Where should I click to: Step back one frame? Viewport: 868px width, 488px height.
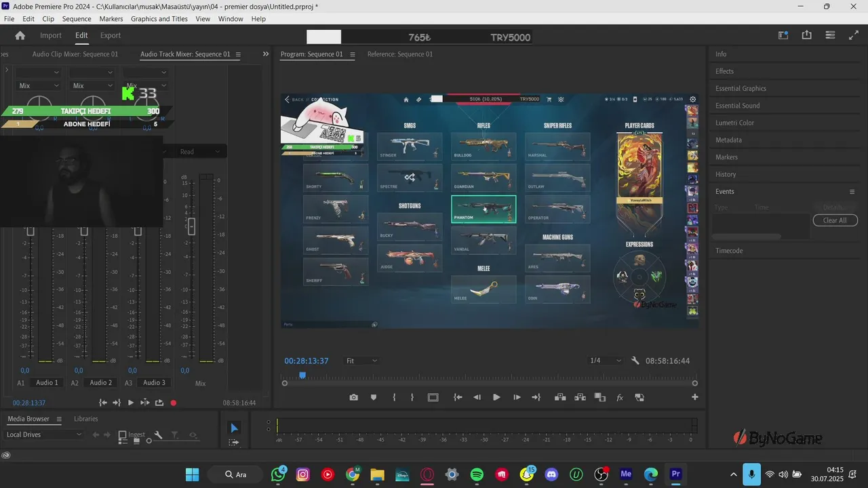[x=477, y=398]
